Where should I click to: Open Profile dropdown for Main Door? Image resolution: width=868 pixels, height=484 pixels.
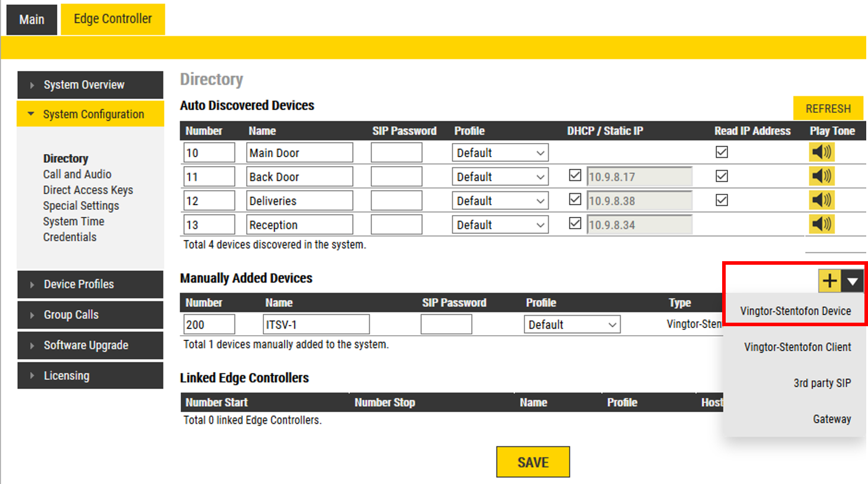pos(500,153)
